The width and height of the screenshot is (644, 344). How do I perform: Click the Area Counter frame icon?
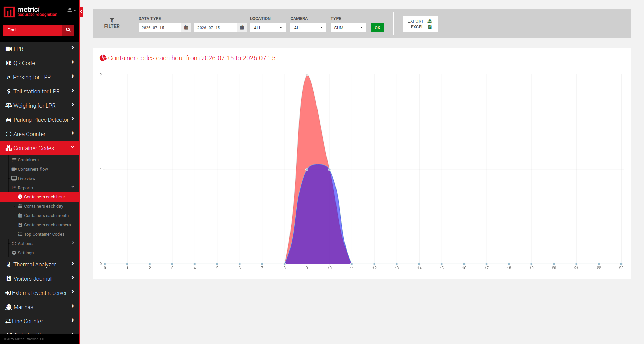9,134
